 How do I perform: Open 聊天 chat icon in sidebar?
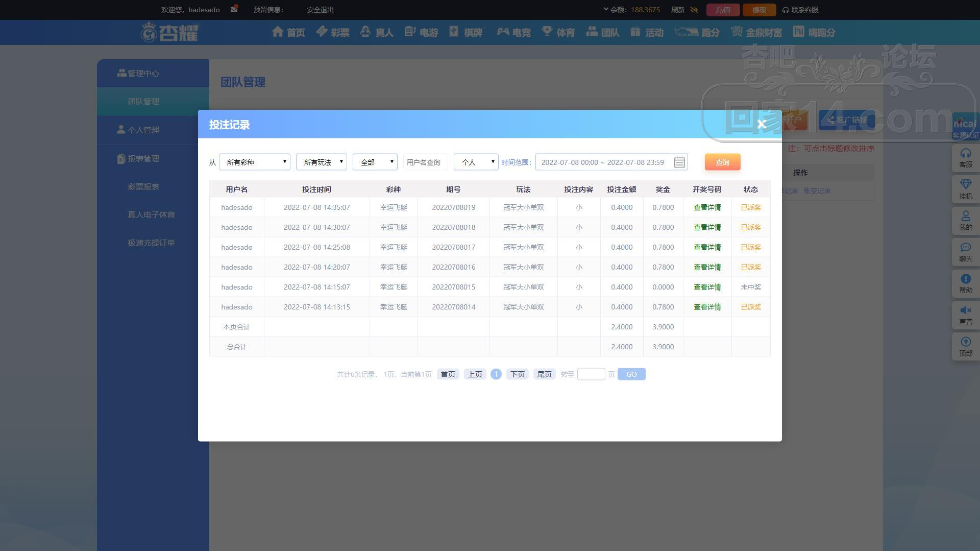click(x=966, y=252)
